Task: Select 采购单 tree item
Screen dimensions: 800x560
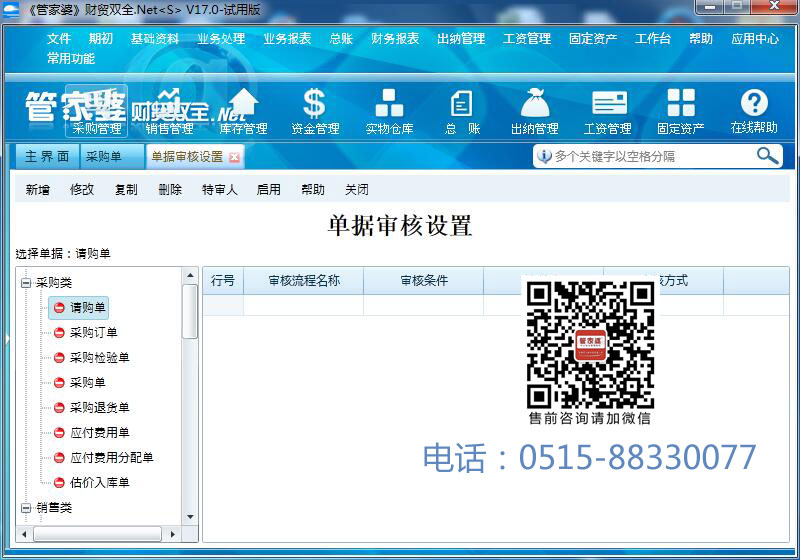Action: 87,383
